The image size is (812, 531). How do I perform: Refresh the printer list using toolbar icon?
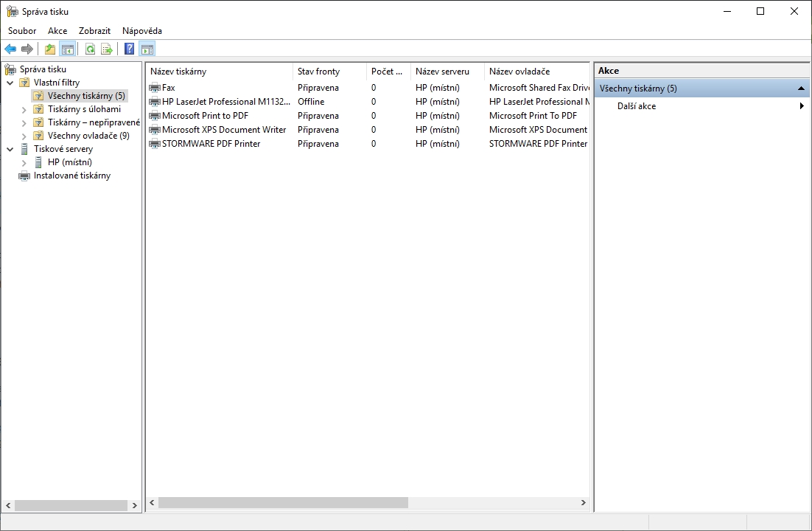(89, 49)
